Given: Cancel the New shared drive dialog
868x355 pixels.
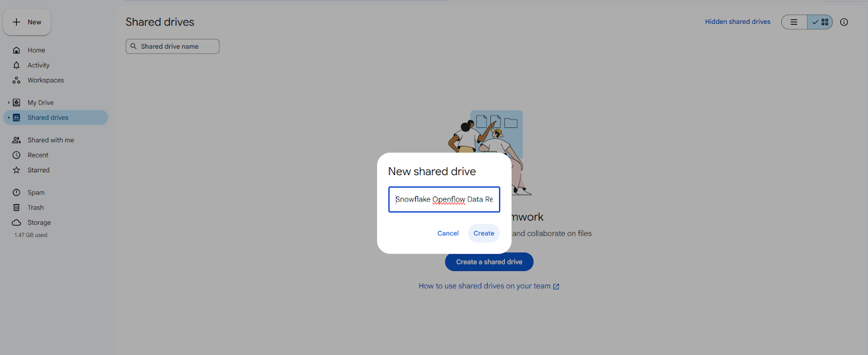Looking at the screenshot, I should [448, 234].
